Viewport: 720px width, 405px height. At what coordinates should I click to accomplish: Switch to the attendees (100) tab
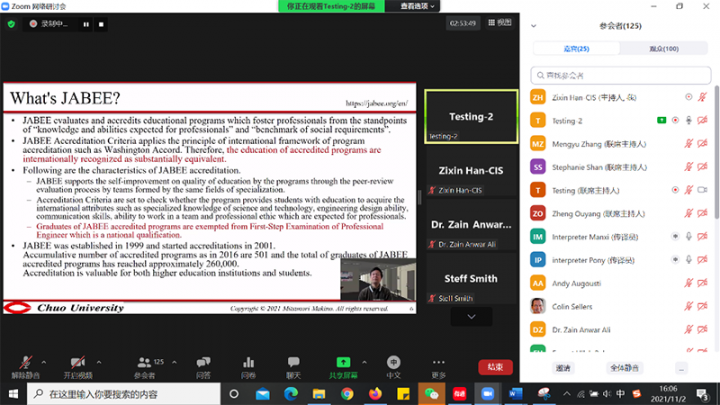(664, 49)
